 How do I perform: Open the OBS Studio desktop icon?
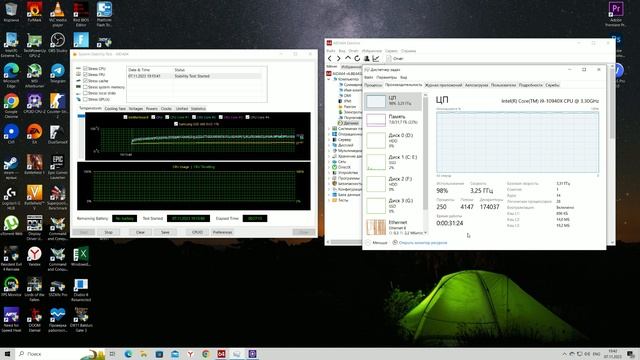[58, 43]
